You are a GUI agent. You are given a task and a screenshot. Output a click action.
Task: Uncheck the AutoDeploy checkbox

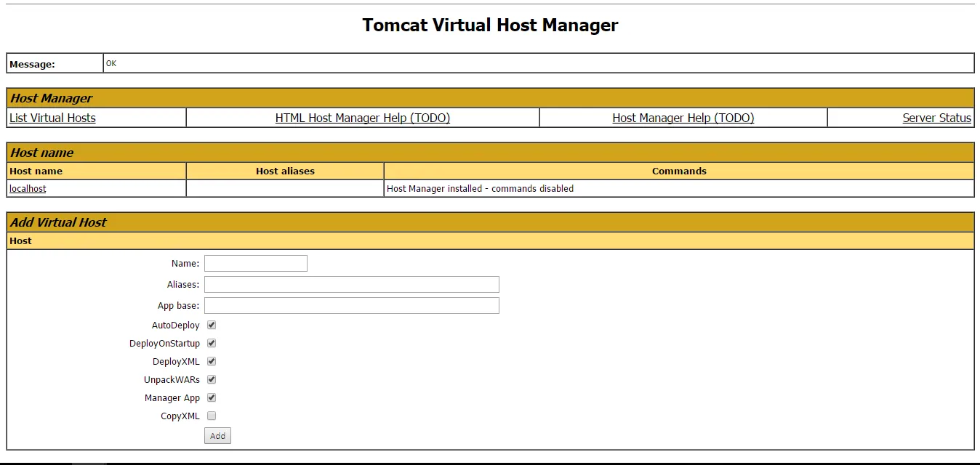(x=212, y=325)
